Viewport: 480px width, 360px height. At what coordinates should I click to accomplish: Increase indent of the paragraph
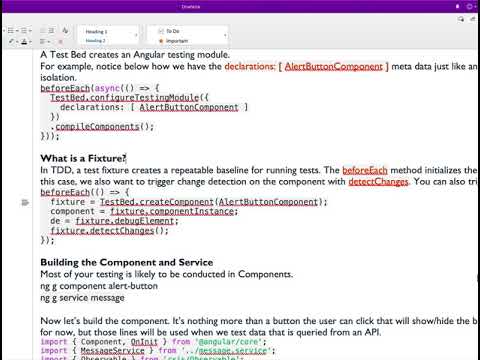coord(51,31)
